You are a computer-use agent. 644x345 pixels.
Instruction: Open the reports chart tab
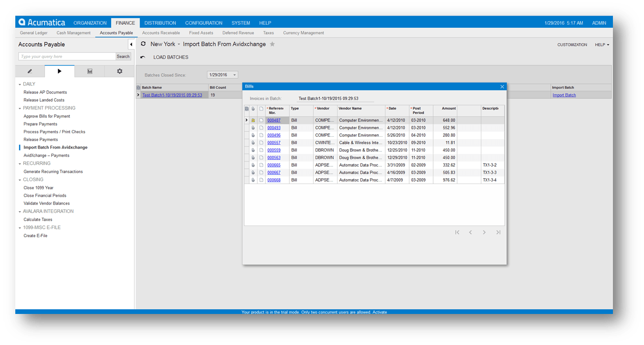tap(89, 71)
